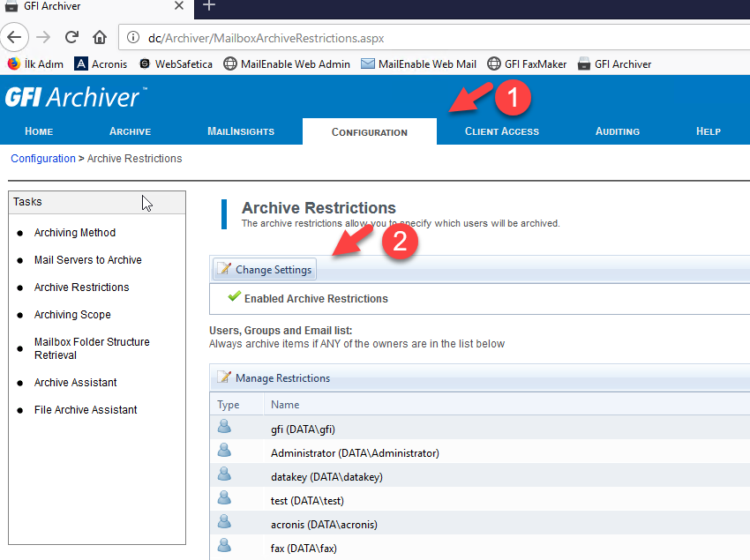Click the Type column header
The image size is (750, 560).
click(229, 405)
